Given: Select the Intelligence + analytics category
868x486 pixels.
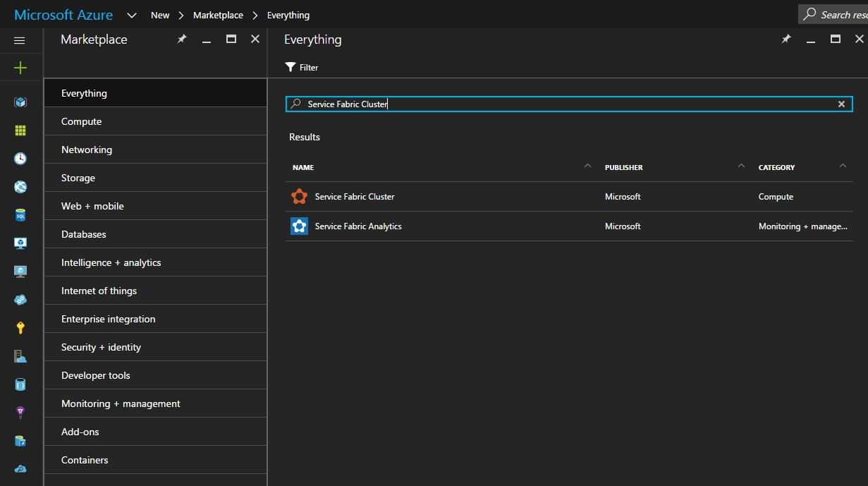Looking at the screenshot, I should click(x=155, y=262).
